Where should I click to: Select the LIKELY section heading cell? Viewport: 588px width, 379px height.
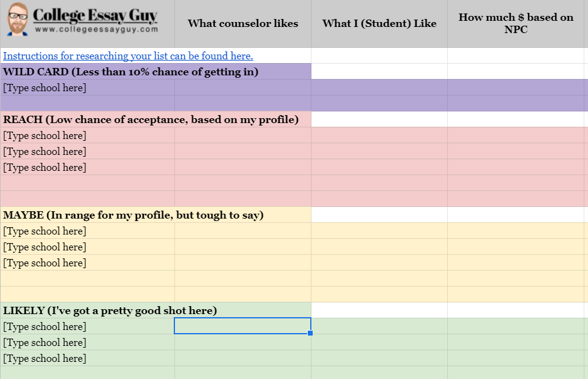110,310
